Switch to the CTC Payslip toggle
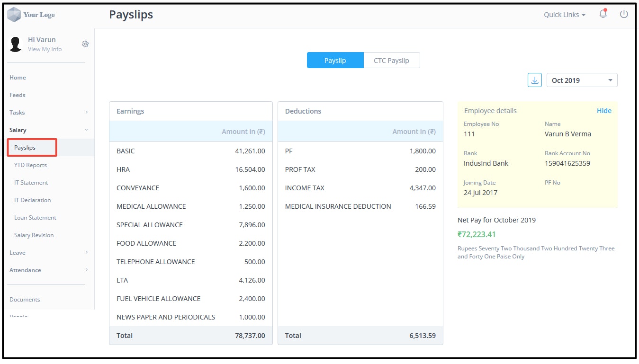This screenshot has width=639, height=364. point(391,60)
